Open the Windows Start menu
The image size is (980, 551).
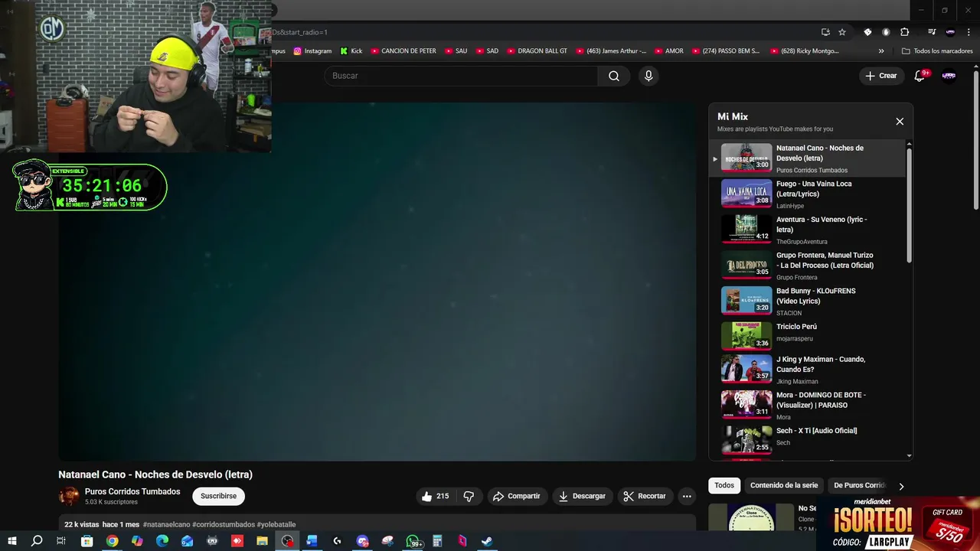click(11, 541)
